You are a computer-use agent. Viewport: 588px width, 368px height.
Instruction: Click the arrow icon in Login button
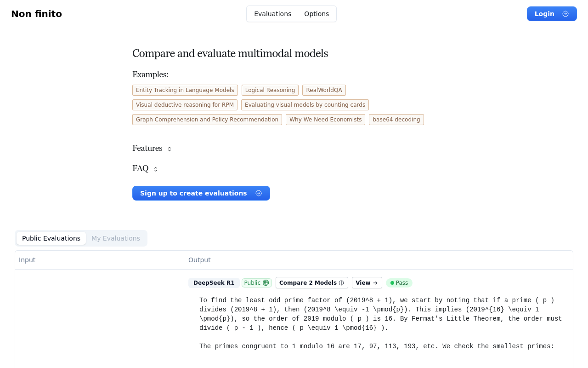click(x=565, y=14)
